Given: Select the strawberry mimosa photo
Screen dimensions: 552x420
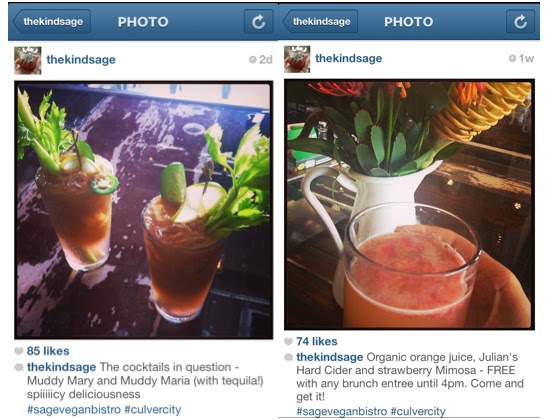Looking at the screenshot, I should click(x=409, y=204).
